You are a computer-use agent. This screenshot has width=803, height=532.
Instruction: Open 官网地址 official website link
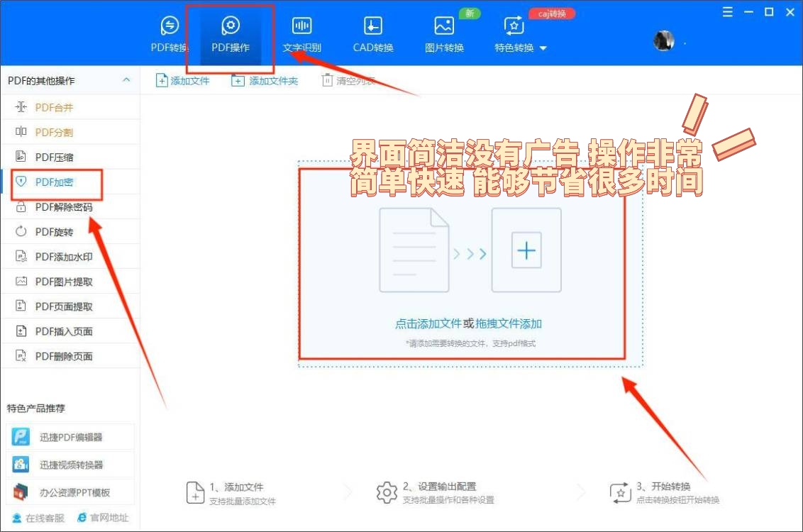coord(103,518)
